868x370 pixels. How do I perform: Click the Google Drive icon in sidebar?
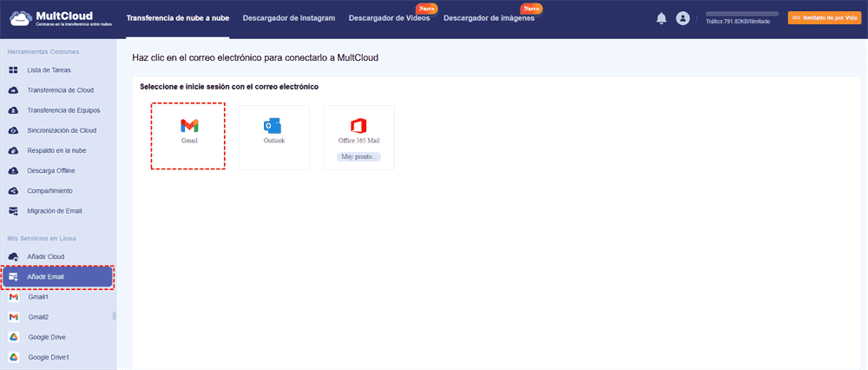click(14, 337)
